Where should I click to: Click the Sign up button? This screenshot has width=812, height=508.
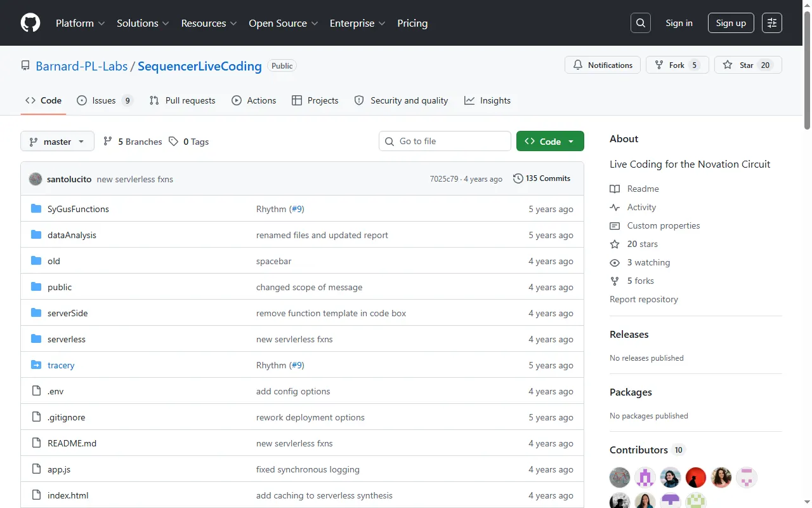(x=731, y=23)
